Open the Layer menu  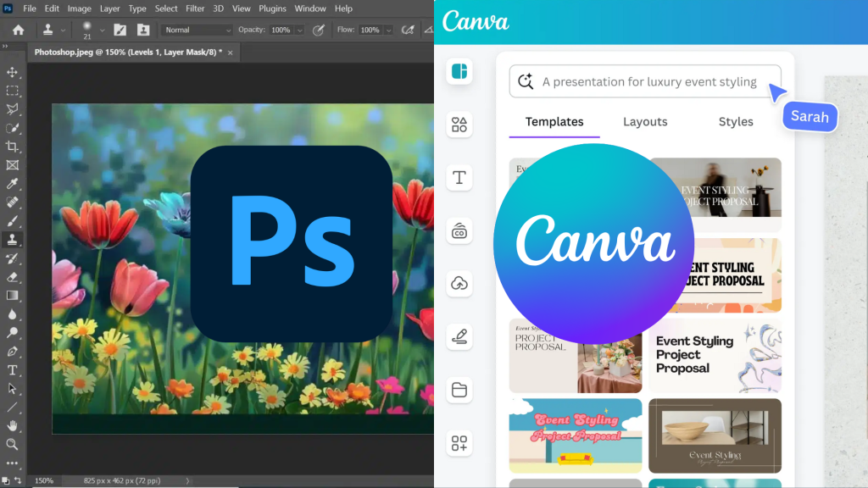coord(109,8)
